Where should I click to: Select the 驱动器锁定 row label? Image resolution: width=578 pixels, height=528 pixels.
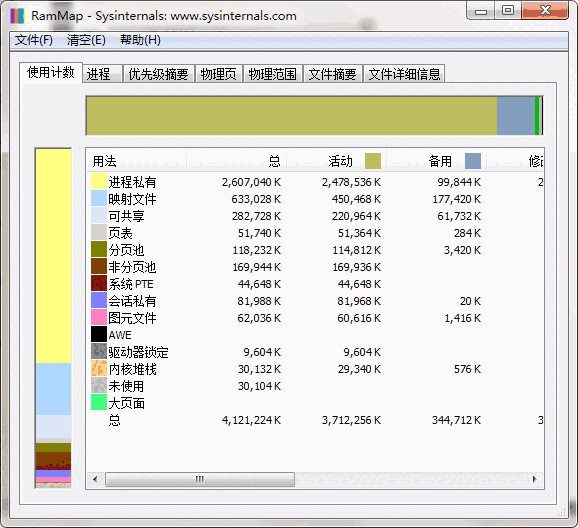pyautogui.click(x=138, y=352)
